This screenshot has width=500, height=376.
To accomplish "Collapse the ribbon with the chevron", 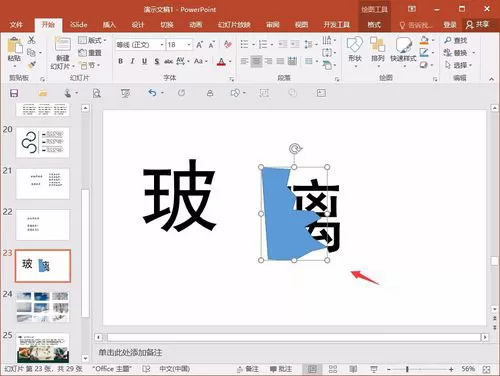I will [491, 79].
